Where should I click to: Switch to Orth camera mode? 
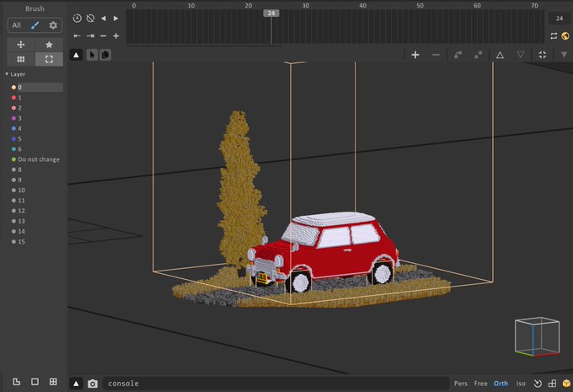501,384
